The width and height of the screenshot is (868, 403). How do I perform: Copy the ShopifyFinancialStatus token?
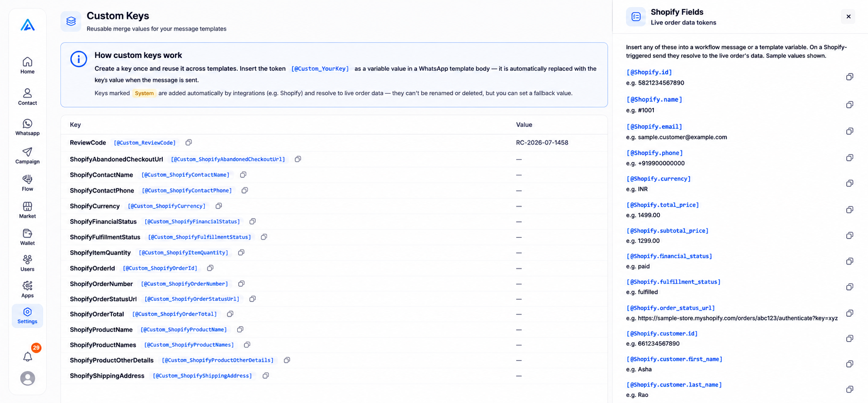point(253,222)
